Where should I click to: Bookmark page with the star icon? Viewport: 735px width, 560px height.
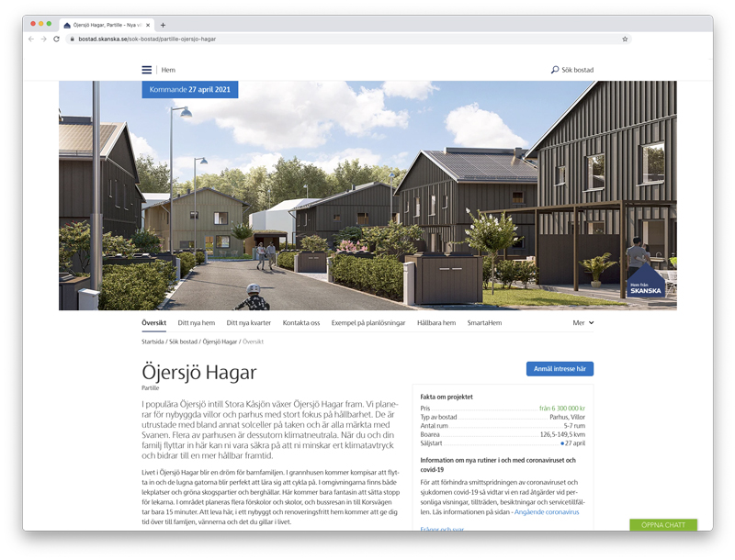[x=625, y=39]
